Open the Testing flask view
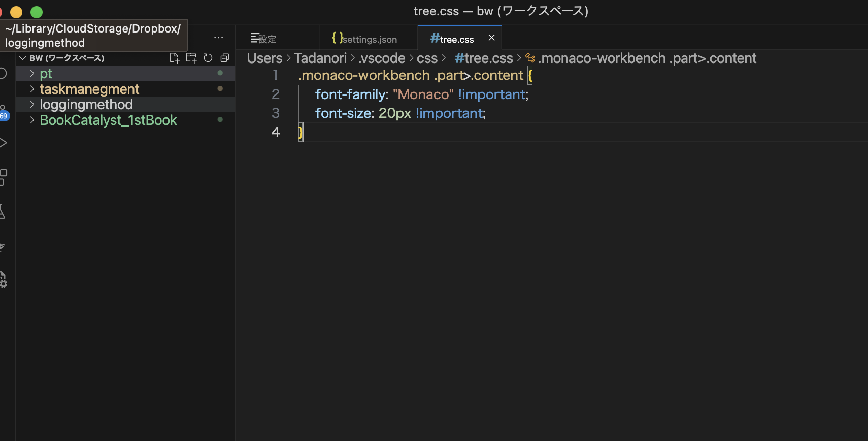 pos(3,212)
